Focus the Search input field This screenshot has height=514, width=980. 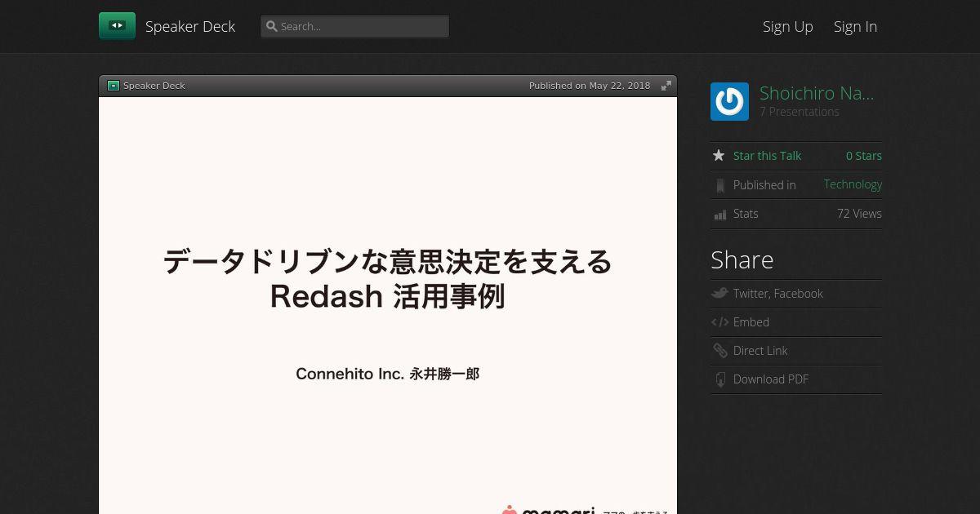[x=354, y=26]
